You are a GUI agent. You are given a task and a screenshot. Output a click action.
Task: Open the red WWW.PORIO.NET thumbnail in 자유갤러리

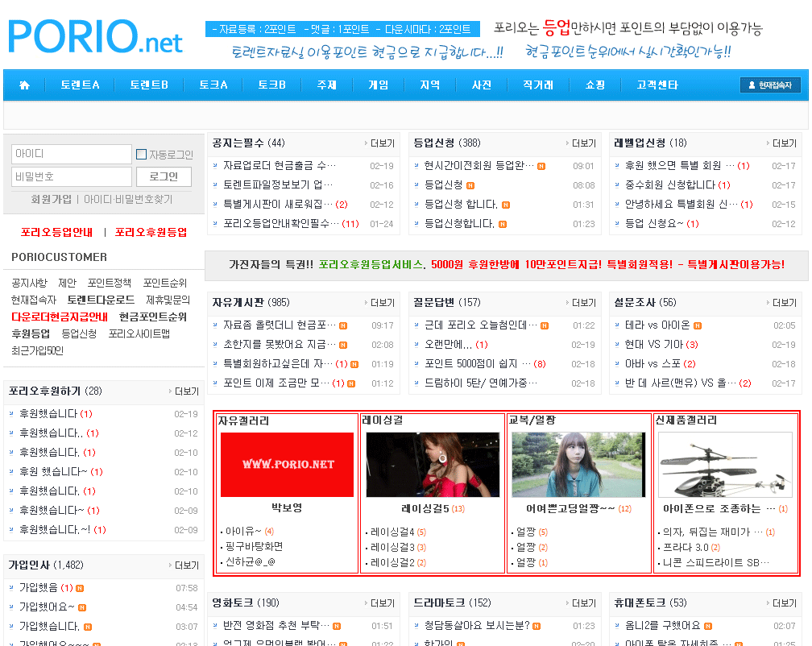click(287, 465)
